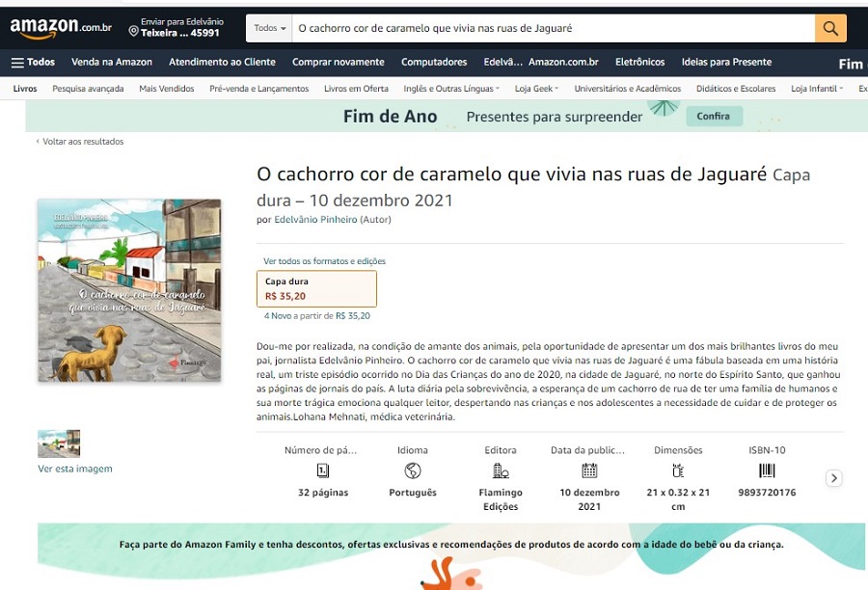This screenshot has height=590, width=868.
Task: Click the Amazon Family banner
Action: 451,555
